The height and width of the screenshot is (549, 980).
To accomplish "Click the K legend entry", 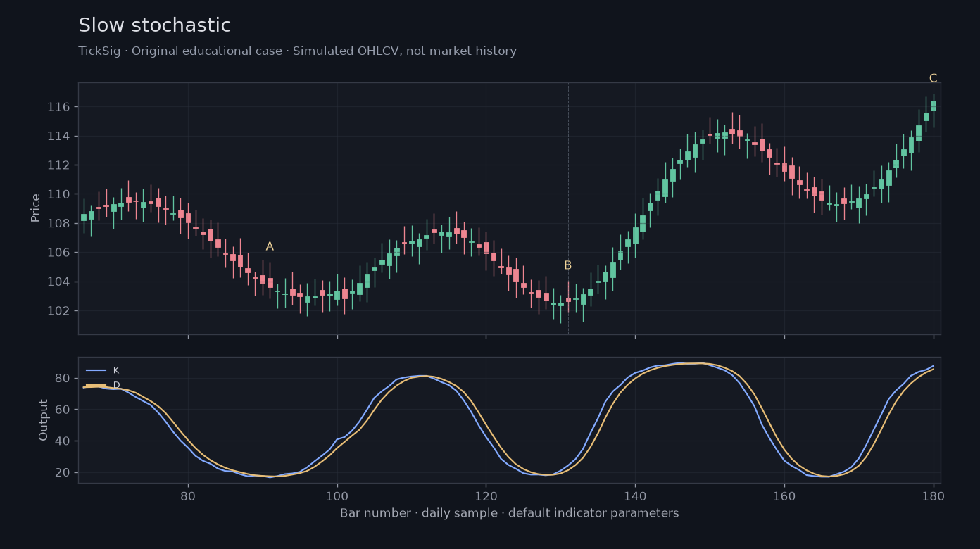I will coord(102,370).
